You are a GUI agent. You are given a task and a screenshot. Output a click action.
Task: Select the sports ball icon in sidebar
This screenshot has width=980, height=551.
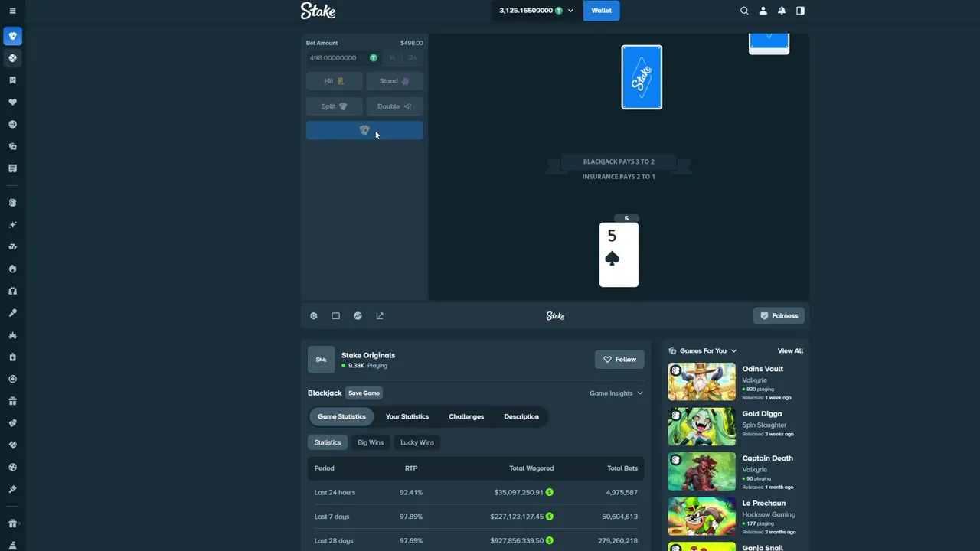click(x=12, y=58)
